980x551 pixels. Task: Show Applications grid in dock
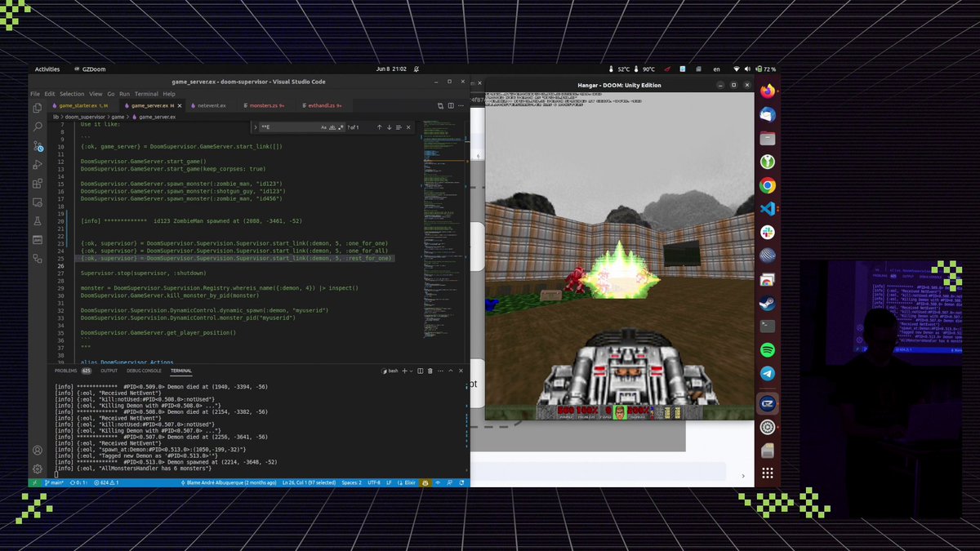[767, 473]
